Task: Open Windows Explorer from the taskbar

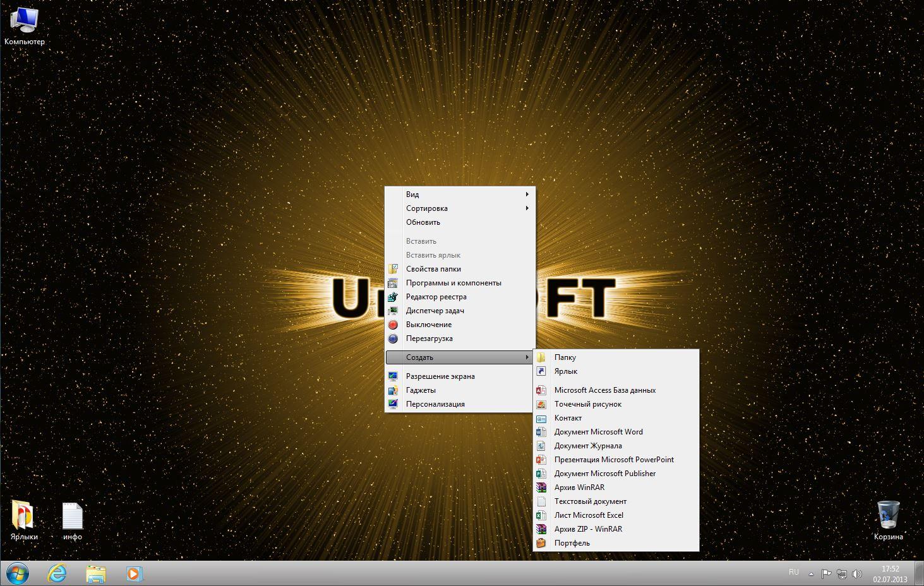Action: click(95, 573)
